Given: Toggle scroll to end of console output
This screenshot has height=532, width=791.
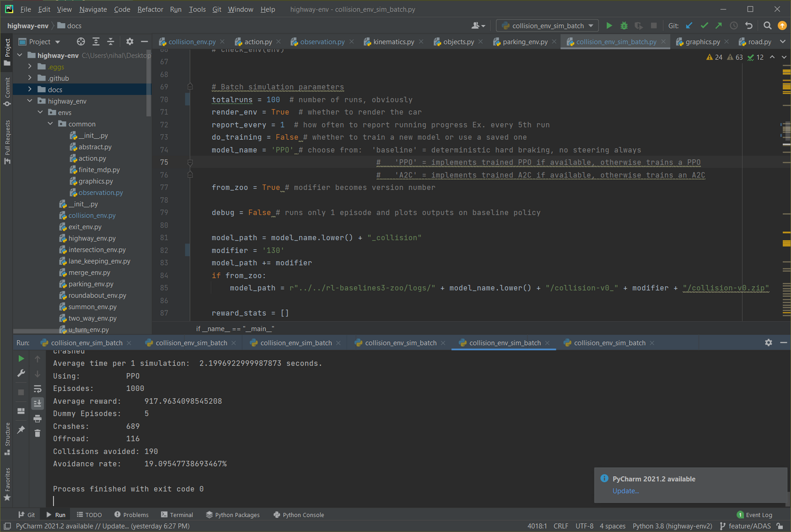Looking at the screenshot, I should 38,404.
